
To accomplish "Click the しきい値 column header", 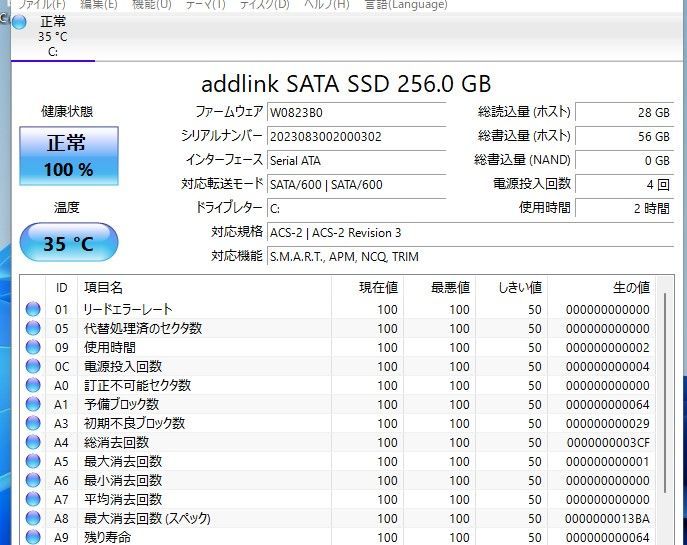I will coord(511,287).
